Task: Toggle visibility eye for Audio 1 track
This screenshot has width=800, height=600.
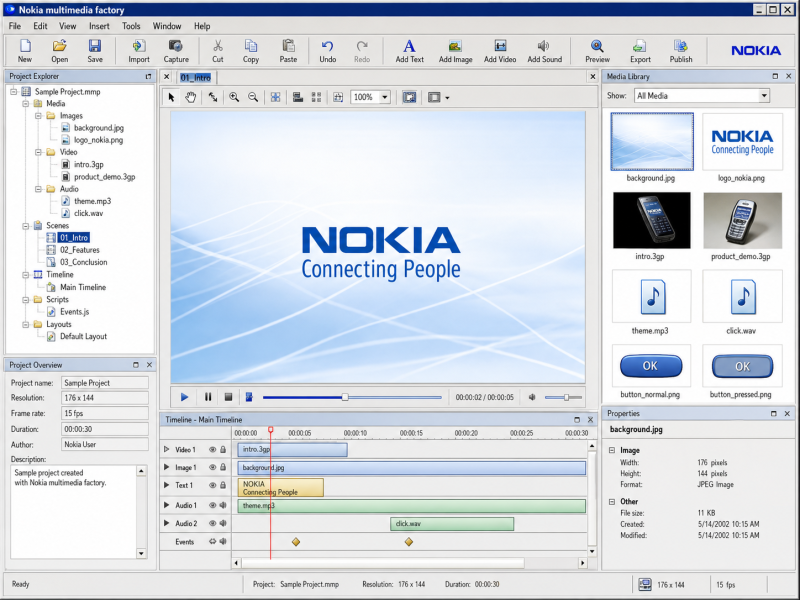Action: (212, 505)
